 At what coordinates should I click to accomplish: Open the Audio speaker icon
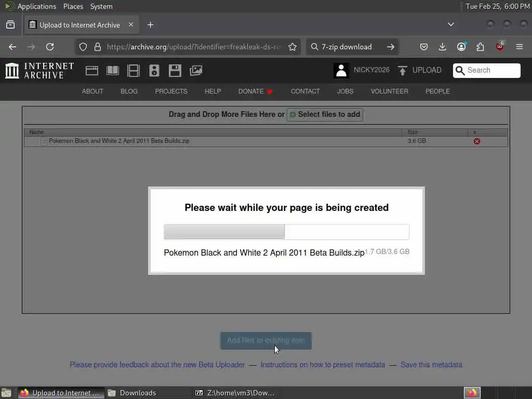coord(154,71)
